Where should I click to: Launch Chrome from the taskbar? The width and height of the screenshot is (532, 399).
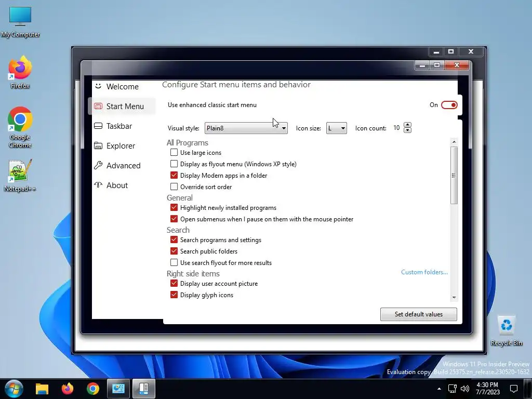point(92,389)
